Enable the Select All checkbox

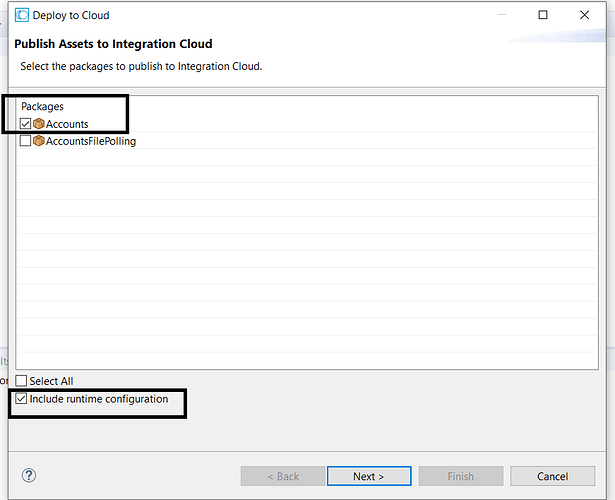point(21,381)
